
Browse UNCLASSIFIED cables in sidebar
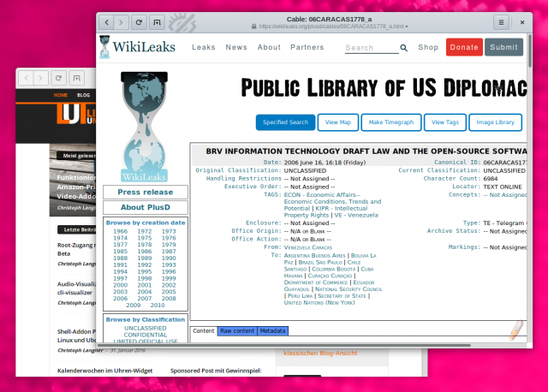[146, 328]
